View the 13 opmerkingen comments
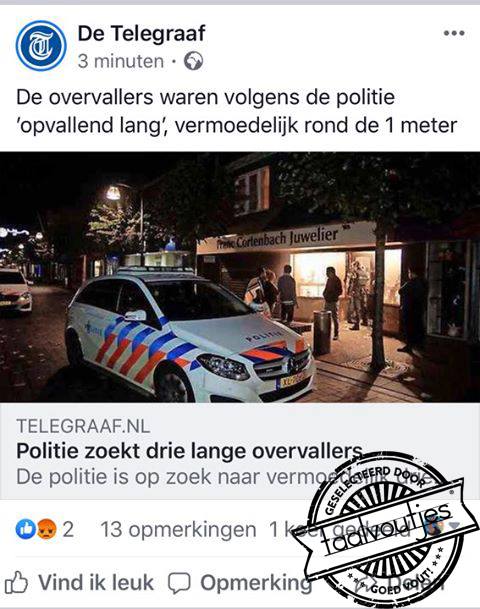The height and width of the screenshot is (609, 480). [x=178, y=529]
